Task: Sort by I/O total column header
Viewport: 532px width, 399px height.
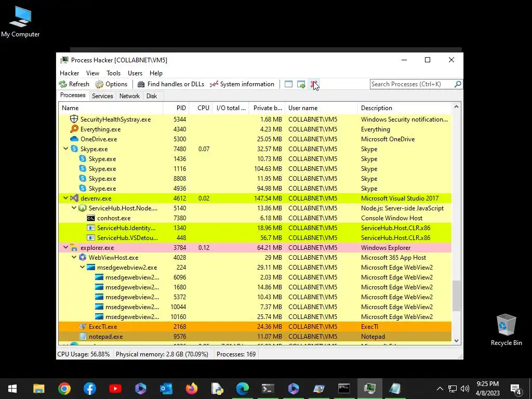Action: [x=230, y=108]
